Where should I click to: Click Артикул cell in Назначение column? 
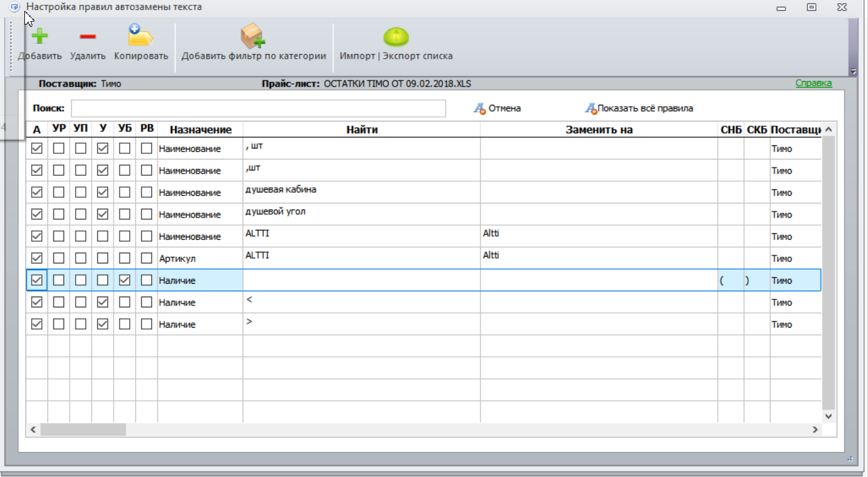click(x=200, y=258)
